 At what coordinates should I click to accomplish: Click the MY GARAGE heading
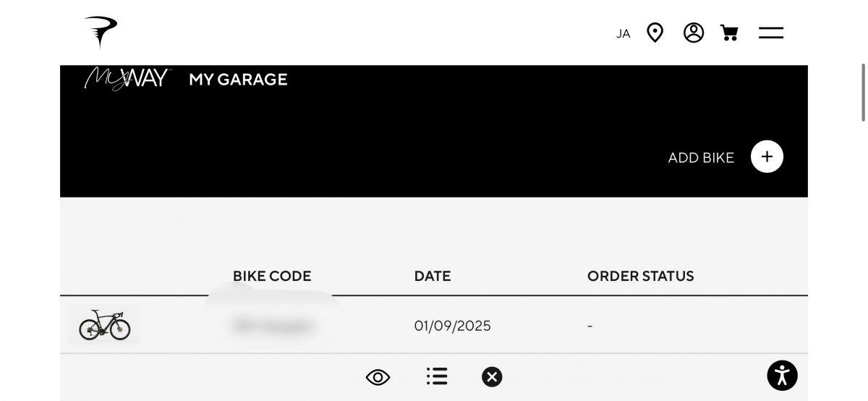tap(238, 80)
